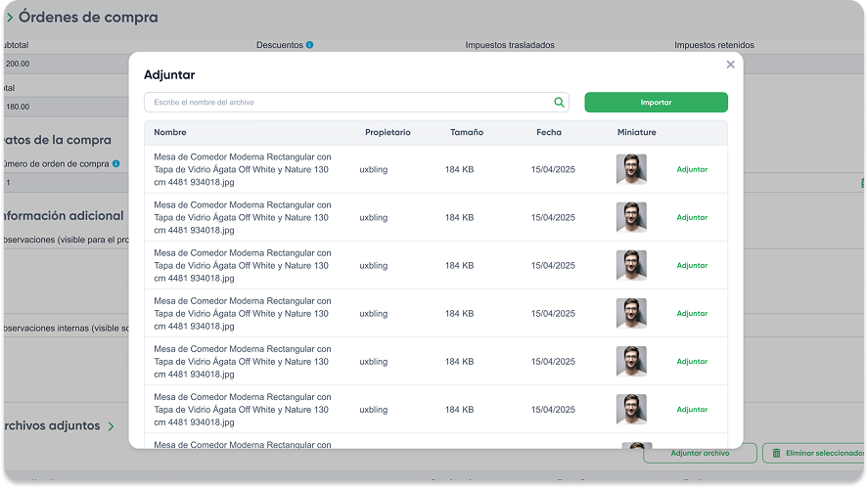Click Adjuntar link in the fifth file row
Screen dimensions: 868x488
click(x=692, y=361)
